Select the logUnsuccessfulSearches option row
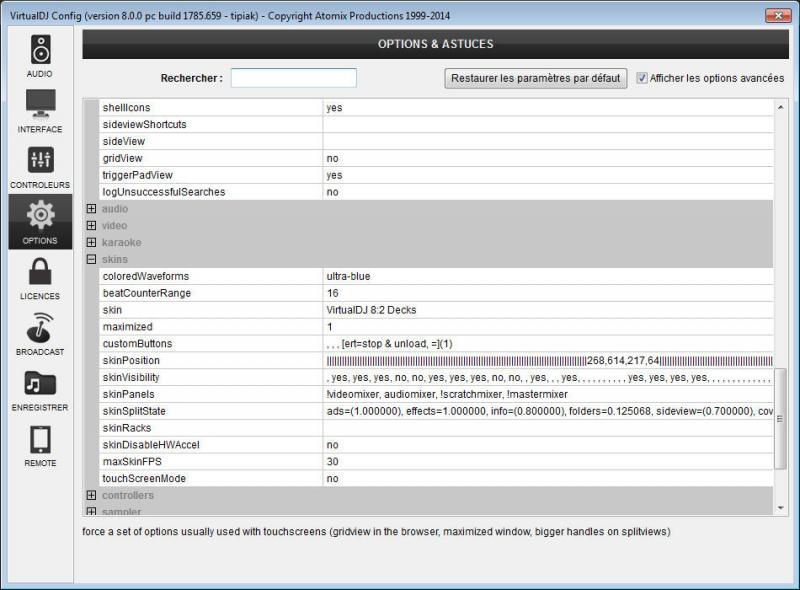The height and width of the screenshot is (590, 800). click(x=436, y=192)
